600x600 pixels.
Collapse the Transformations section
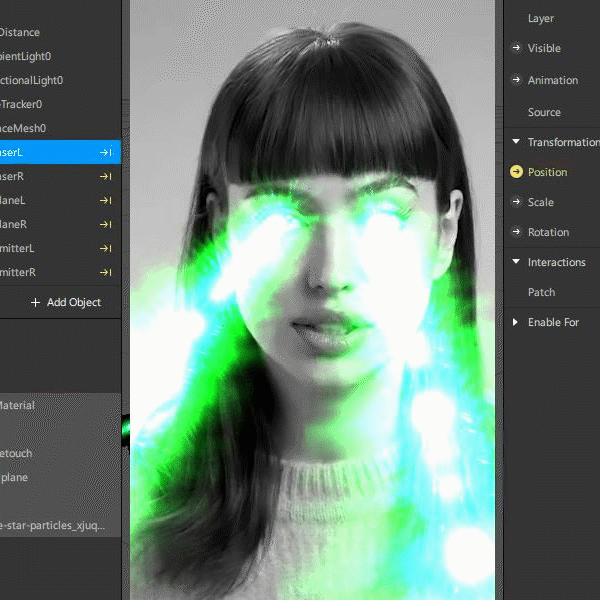pyautogui.click(x=516, y=142)
